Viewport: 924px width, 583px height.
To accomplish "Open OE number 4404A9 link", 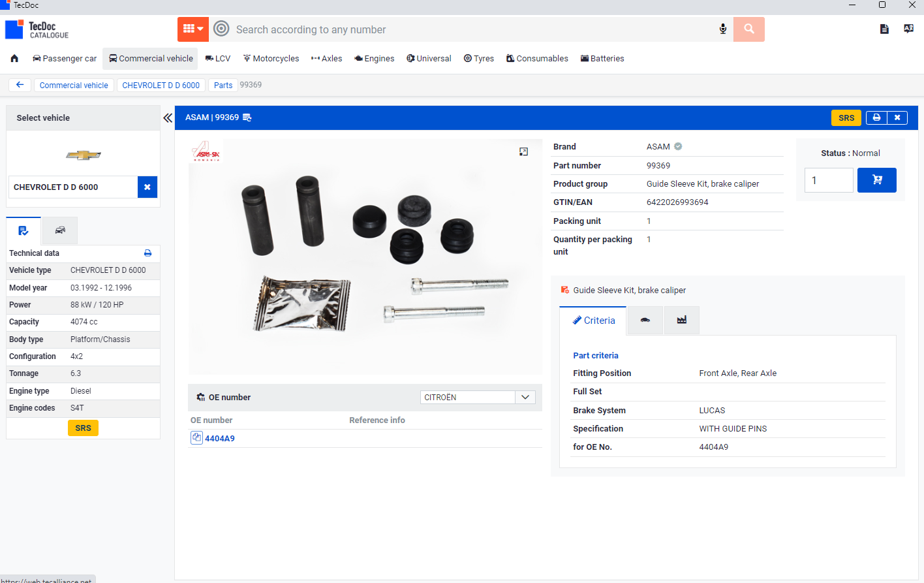I will [x=220, y=438].
